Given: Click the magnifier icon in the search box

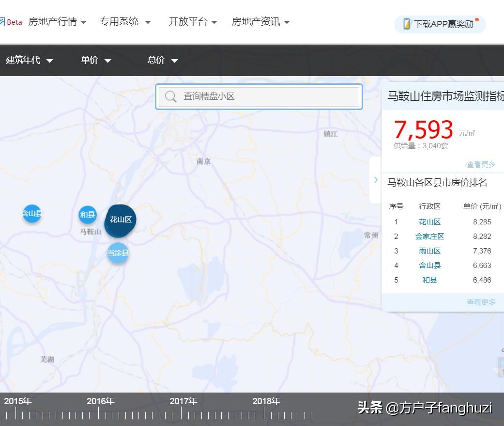Looking at the screenshot, I should [170, 96].
